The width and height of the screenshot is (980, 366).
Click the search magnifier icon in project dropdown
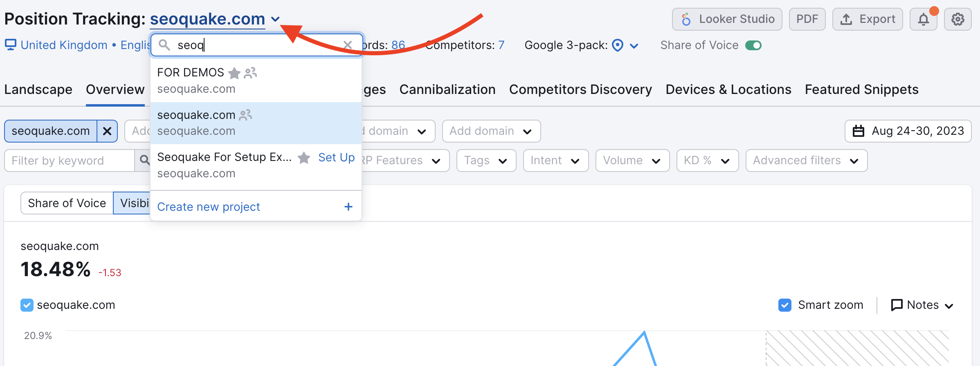(164, 45)
